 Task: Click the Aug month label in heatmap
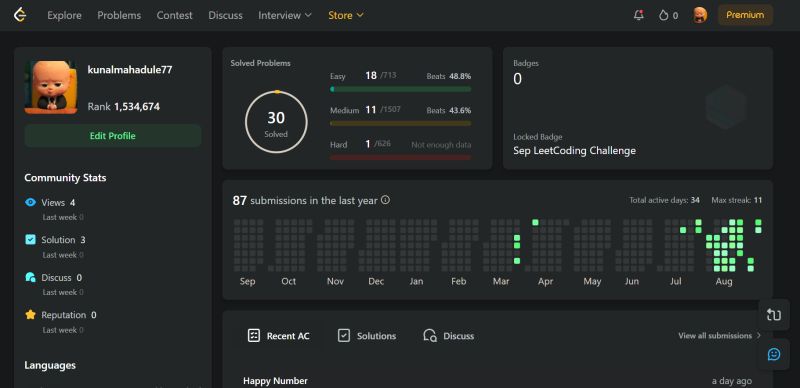[724, 281]
